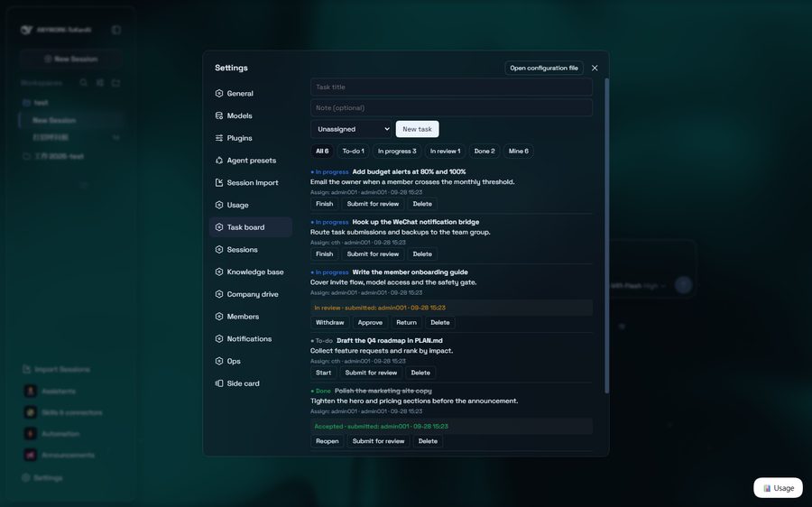Submit WeChat notification bridge task for review
The image size is (812, 507).
373,253
